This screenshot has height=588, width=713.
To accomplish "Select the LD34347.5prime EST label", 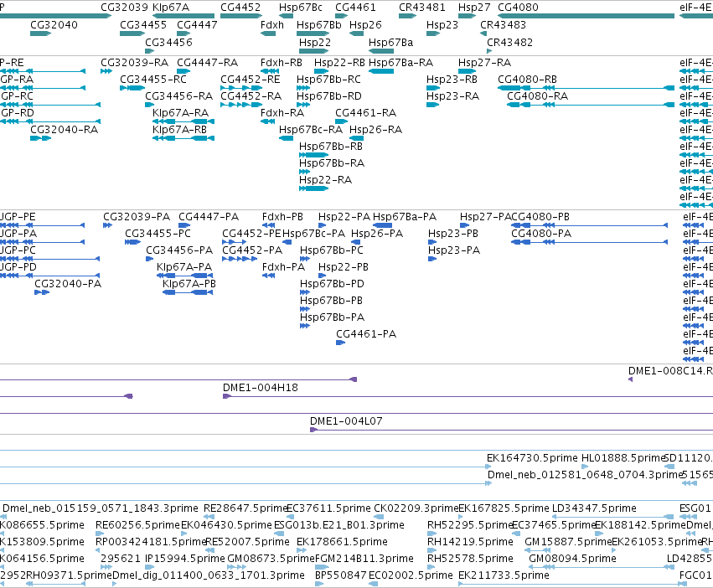I will (594, 508).
